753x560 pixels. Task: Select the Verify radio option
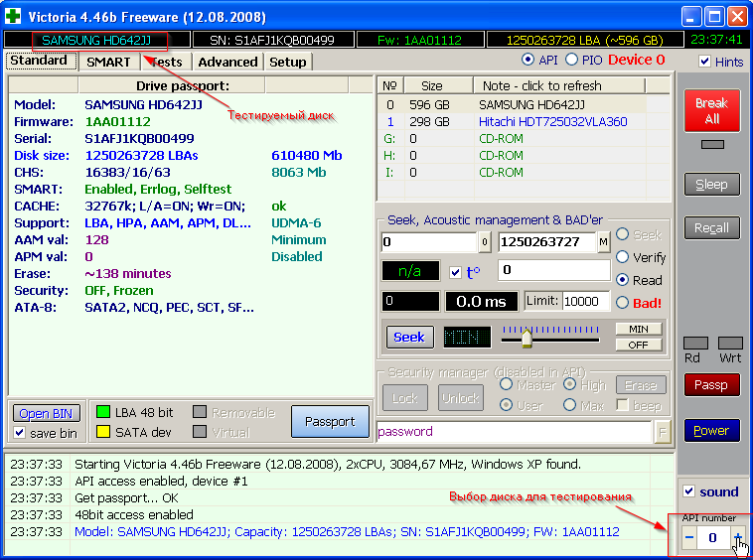pyautogui.click(x=623, y=257)
